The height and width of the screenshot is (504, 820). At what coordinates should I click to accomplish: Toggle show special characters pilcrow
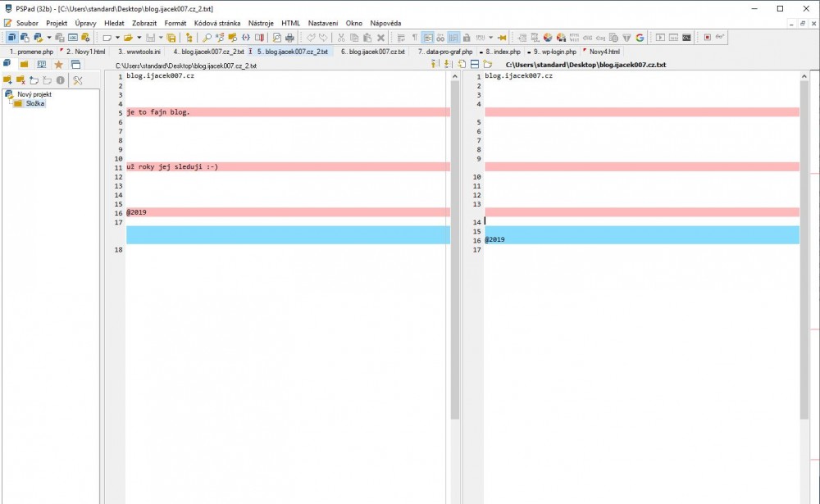tap(414, 38)
